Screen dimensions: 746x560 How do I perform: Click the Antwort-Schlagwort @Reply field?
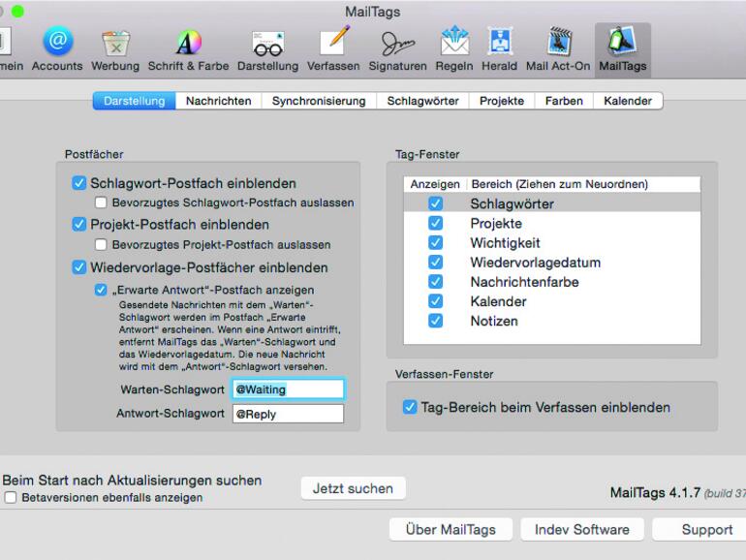click(x=288, y=414)
